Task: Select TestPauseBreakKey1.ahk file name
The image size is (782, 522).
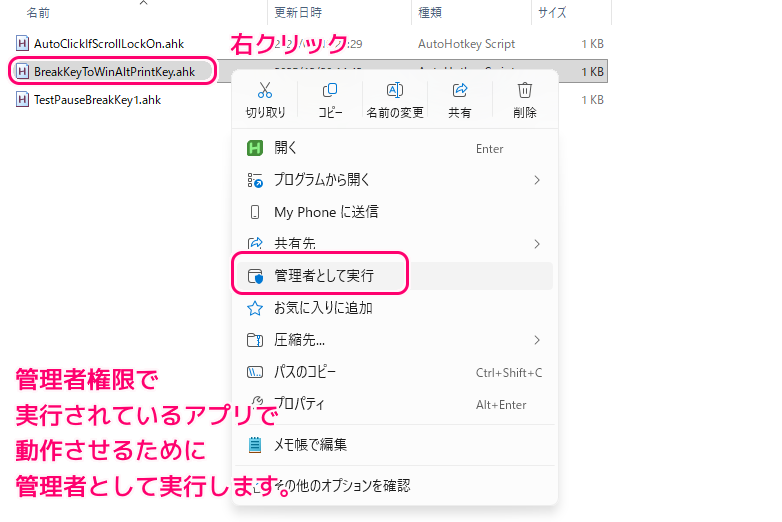Action: (x=97, y=100)
